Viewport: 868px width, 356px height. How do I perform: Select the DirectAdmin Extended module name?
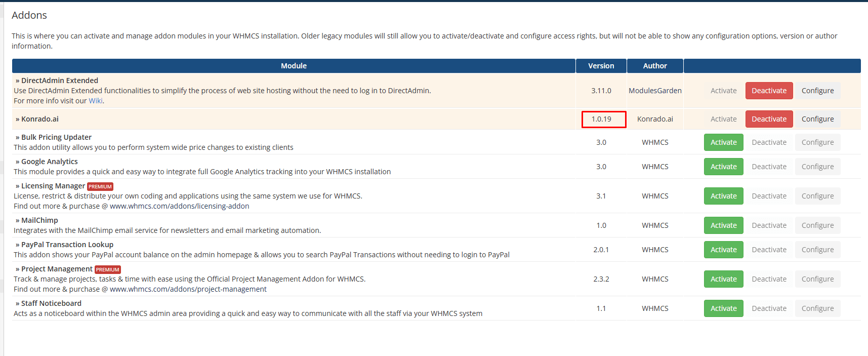(60, 81)
